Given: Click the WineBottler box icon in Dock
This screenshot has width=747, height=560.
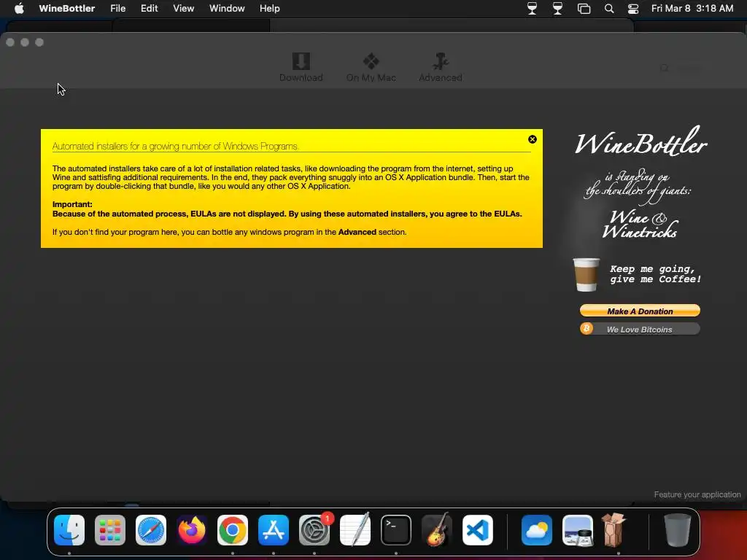Looking at the screenshot, I should 614,529.
